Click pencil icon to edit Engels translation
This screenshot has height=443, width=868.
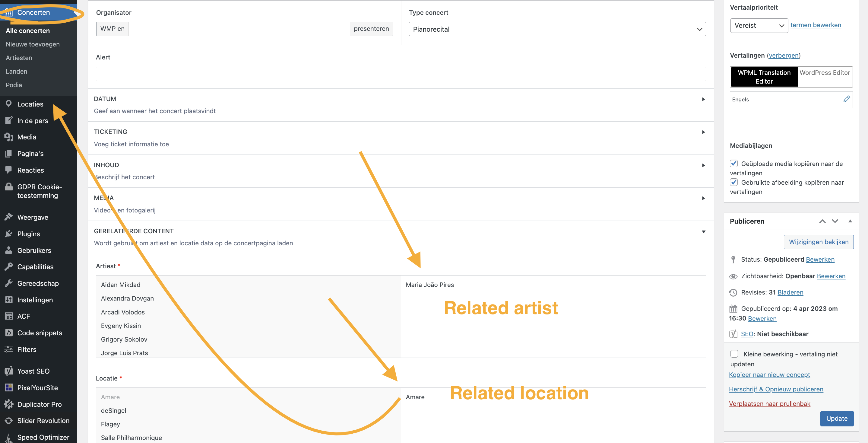[x=846, y=99]
